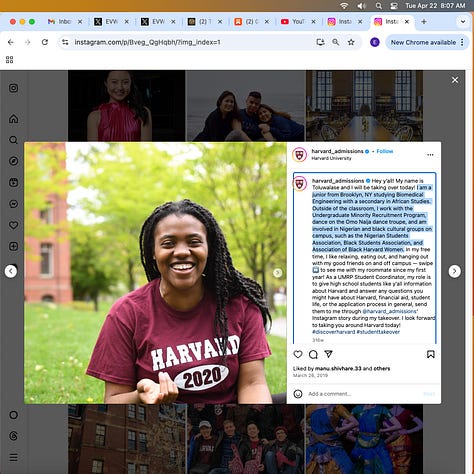
Task: Open a new browser tab
Action: (424, 22)
